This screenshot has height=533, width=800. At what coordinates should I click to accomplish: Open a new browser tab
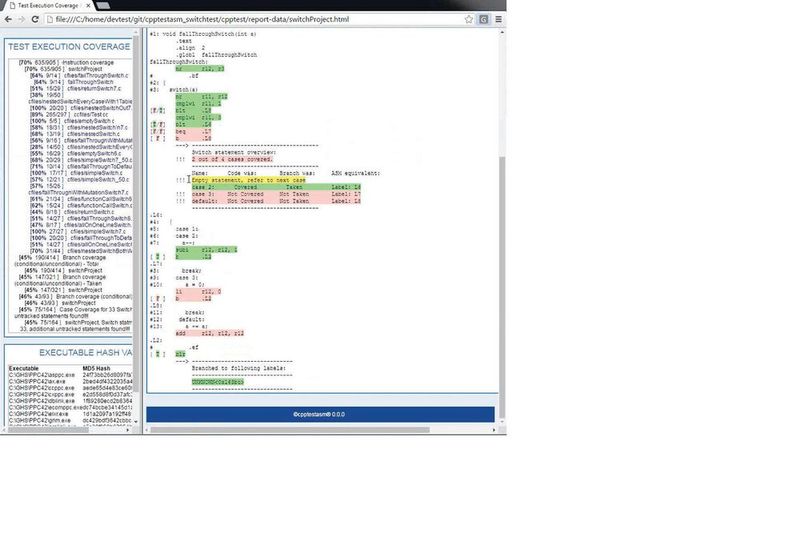[x=103, y=6]
